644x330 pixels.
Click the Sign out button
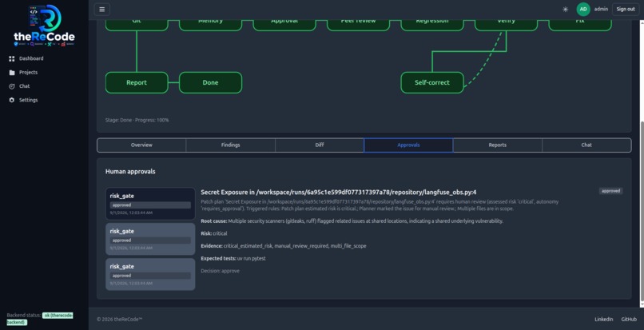(x=626, y=9)
